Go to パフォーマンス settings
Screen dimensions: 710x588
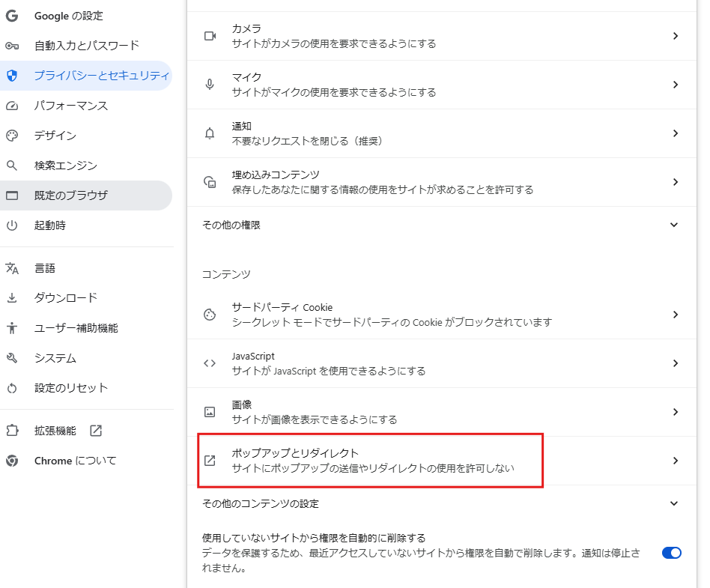(x=86, y=106)
